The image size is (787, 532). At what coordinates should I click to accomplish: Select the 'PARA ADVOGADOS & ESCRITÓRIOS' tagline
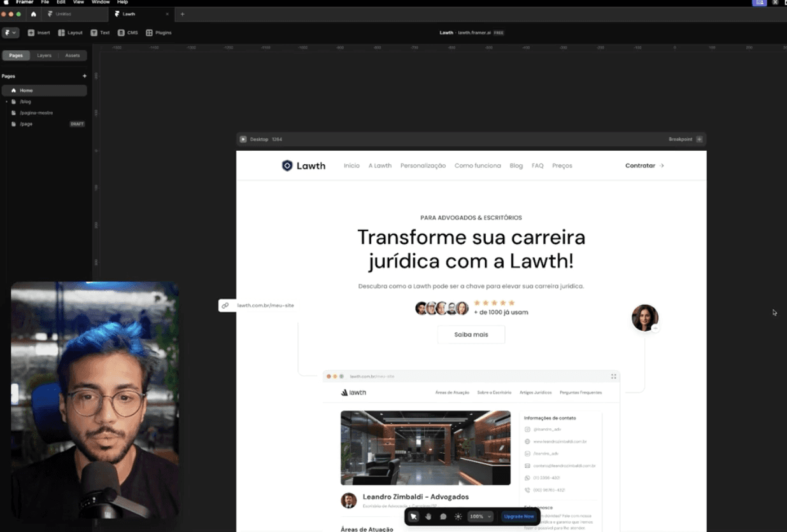[x=471, y=218]
